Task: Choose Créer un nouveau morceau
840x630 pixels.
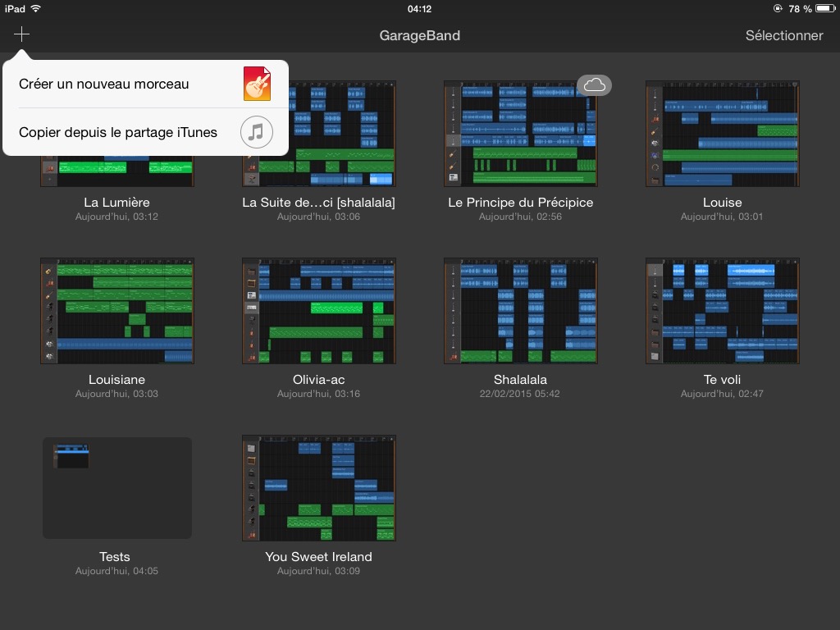Action: coord(146,84)
